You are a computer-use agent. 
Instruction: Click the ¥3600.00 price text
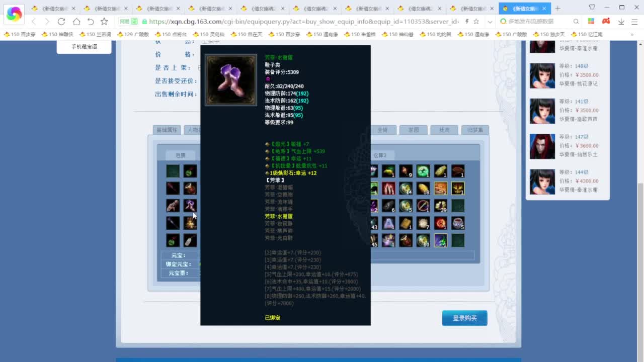(x=587, y=146)
